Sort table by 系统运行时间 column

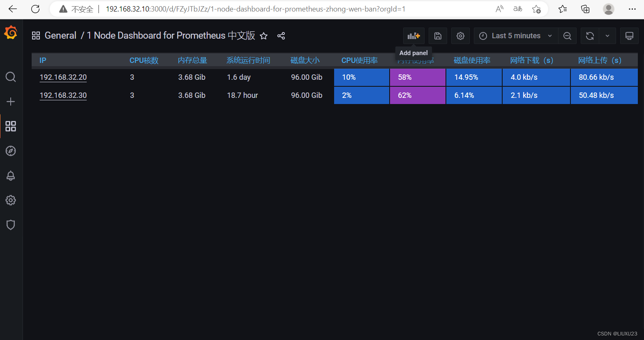coord(248,60)
